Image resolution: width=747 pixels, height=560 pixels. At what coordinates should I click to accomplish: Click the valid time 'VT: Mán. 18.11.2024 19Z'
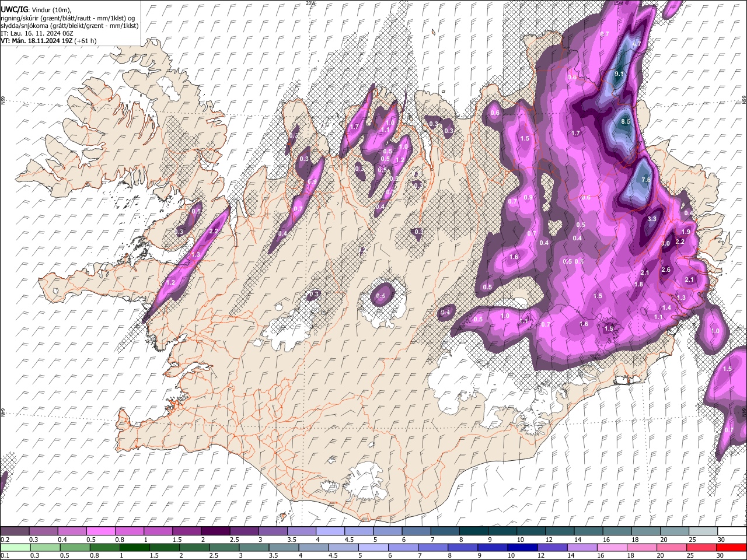click(x=36, y=41)
